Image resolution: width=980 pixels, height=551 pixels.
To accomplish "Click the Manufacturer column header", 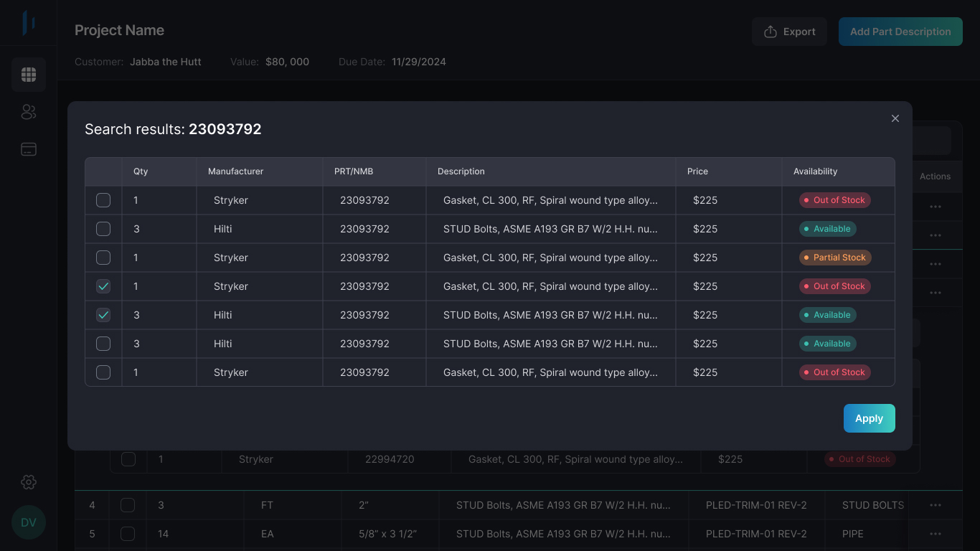I will (x=235, y=171).
